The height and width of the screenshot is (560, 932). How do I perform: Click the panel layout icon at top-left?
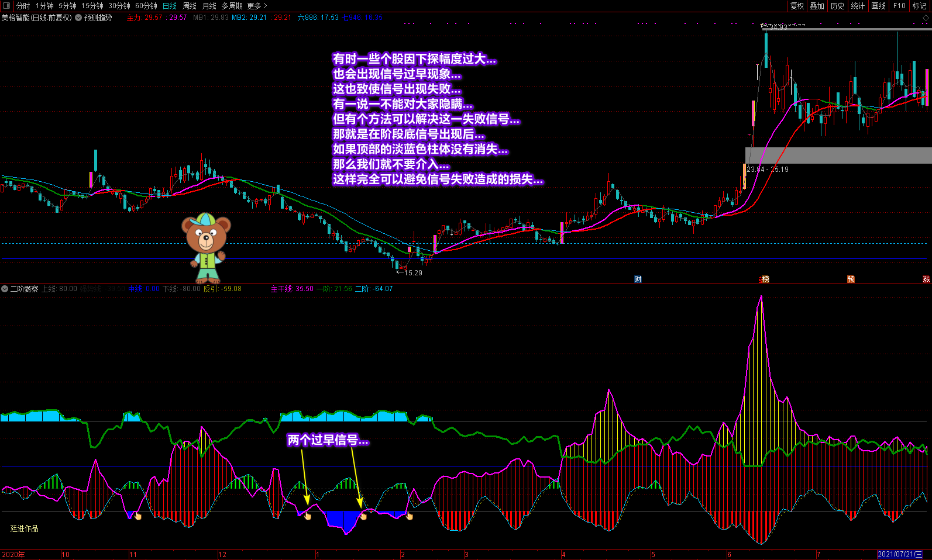[x=6, y=6]
